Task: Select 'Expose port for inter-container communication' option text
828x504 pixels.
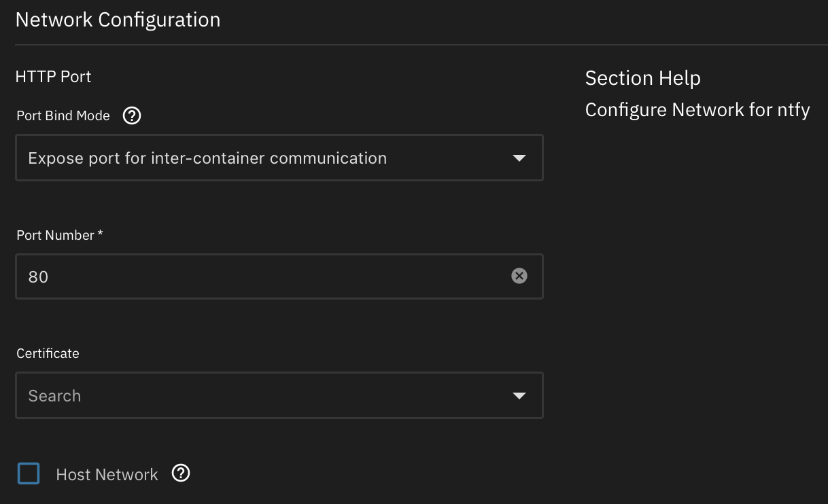Action: [x=207, y=158]
